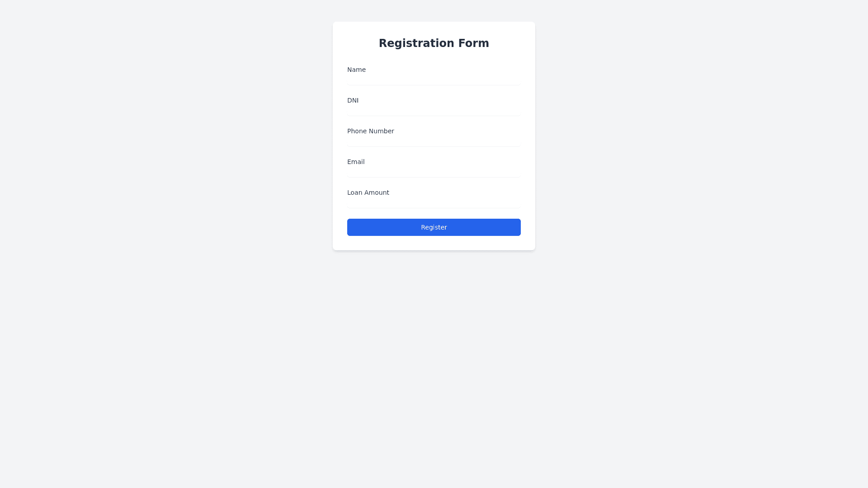This screenshot has height=488, width=868.
Task: Click into the Email input field
Action: pyautogui.click(x=434, y=173)
